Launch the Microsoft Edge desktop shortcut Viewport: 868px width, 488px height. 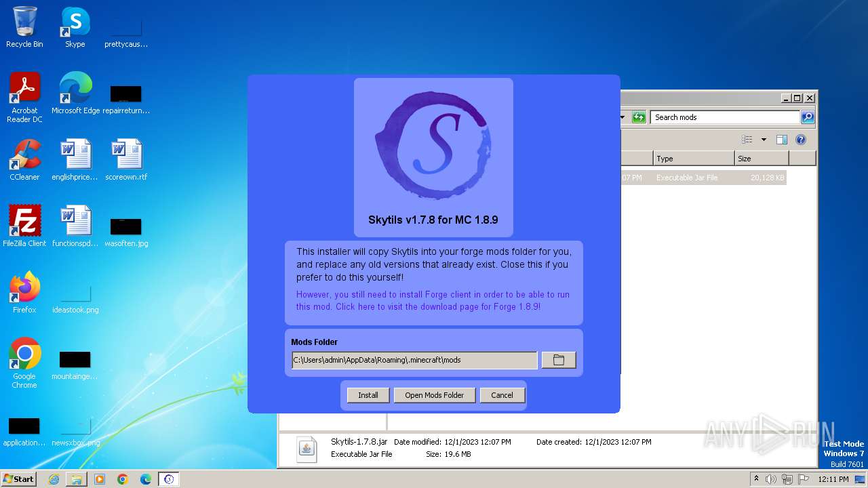(x=75, y=94)
